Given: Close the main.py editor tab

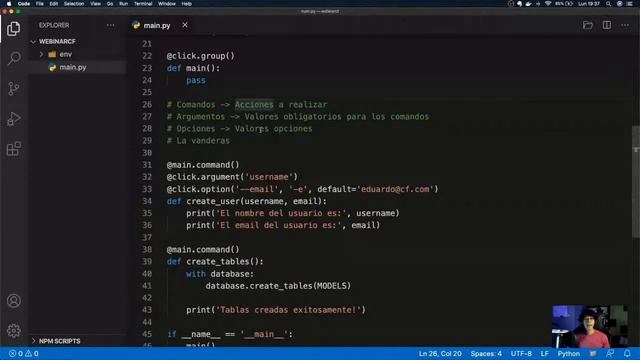Looking at the screenshot, I should 185,25.
